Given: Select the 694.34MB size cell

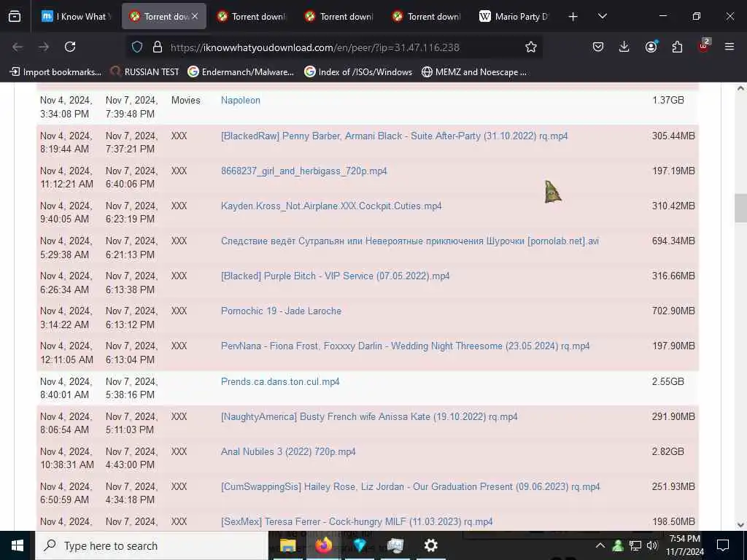Looking at the screenshot, I should (673, 241).
